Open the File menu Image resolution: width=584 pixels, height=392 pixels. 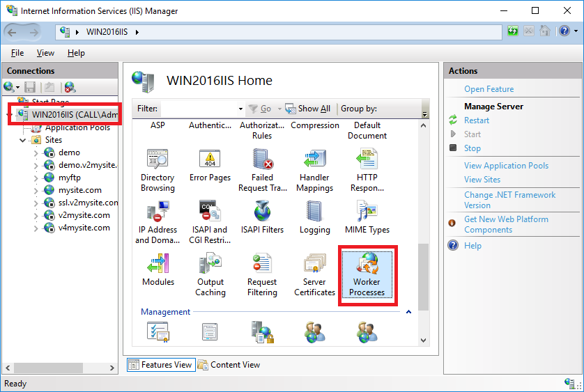pos(17,53)
